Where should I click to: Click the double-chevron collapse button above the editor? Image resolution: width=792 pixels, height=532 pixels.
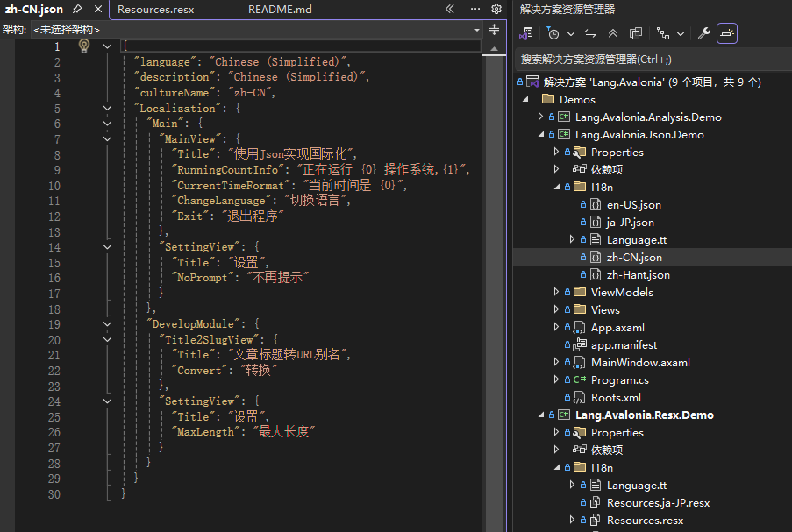pyautogui.click(x=450, y=9)
